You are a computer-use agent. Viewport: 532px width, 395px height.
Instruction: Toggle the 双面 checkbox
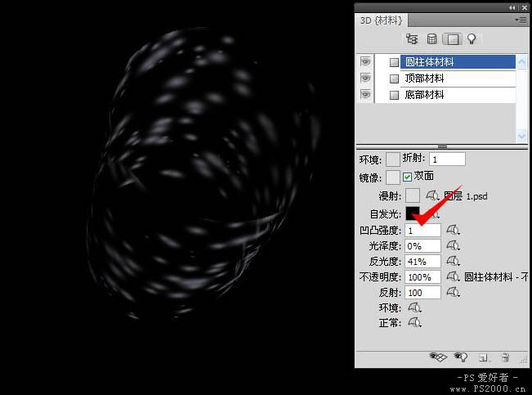[408, 177]
